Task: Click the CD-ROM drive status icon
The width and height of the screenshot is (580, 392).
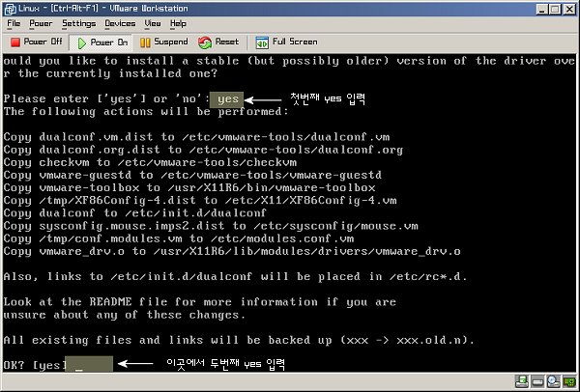Action: click(553, 381)
